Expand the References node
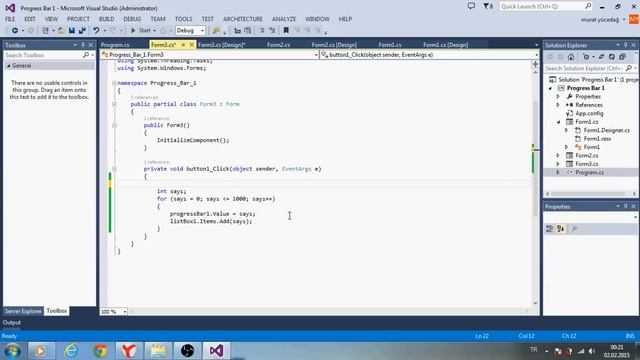The height and width of the screenshot is (360, 640). (x=558, y=105)
